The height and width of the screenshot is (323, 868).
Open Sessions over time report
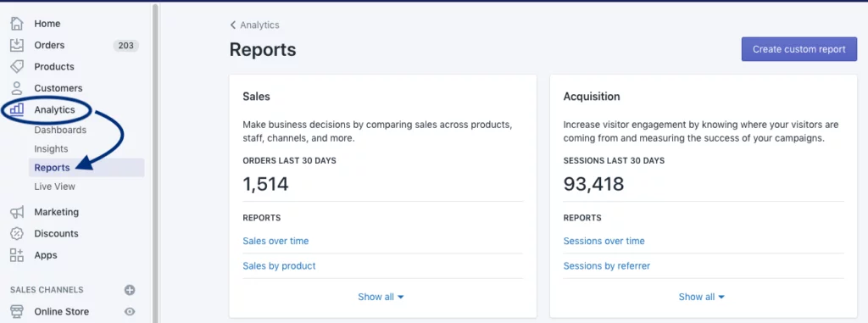tap(604, 241)
